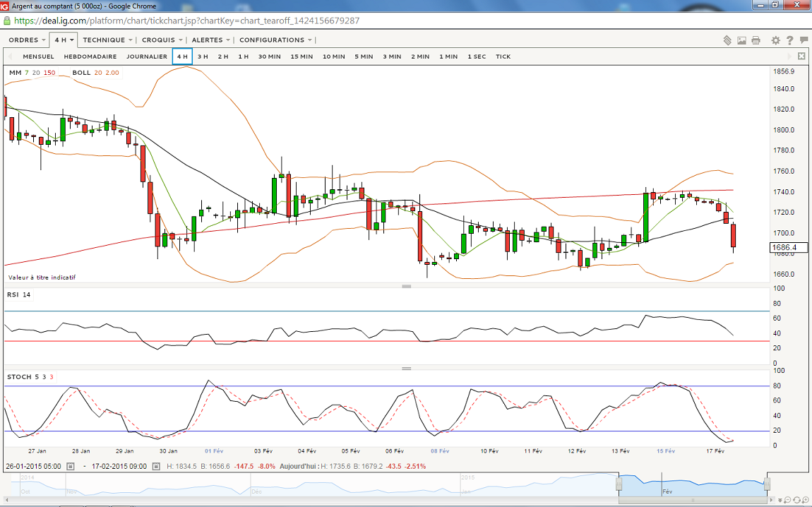The height and width of the screenshot is (507, 812).
Task: Print the chart with printer icon
Action: pos(756,40)
